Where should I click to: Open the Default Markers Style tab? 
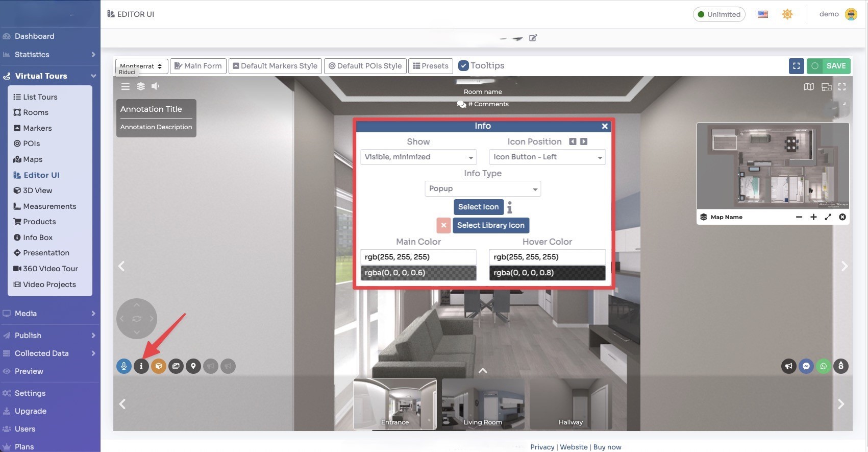(x=275, y=66)
